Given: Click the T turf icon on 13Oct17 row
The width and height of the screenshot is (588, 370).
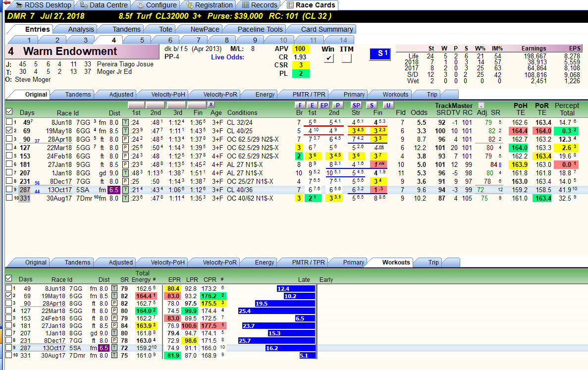Looking at the screenshot, I should (x=125, y=190).
